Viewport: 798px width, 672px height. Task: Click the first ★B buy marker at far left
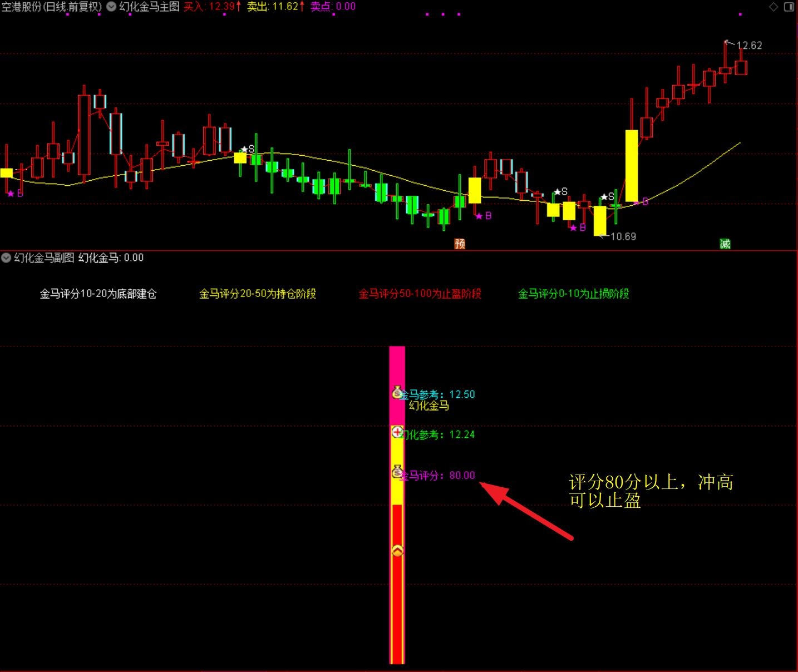15,194
